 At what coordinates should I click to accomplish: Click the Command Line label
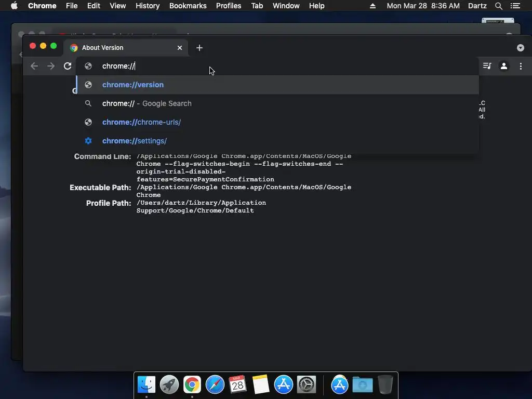(x=102, y=156)
